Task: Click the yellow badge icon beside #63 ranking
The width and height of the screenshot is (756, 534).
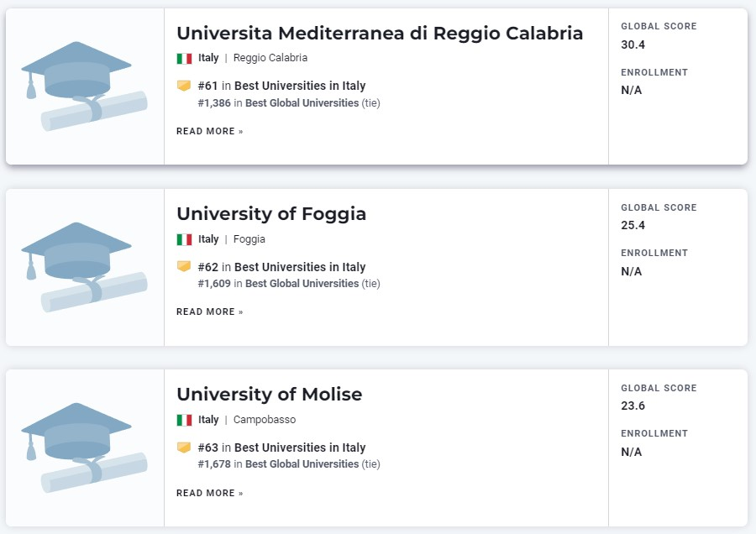Action: [x=184, y=448]
